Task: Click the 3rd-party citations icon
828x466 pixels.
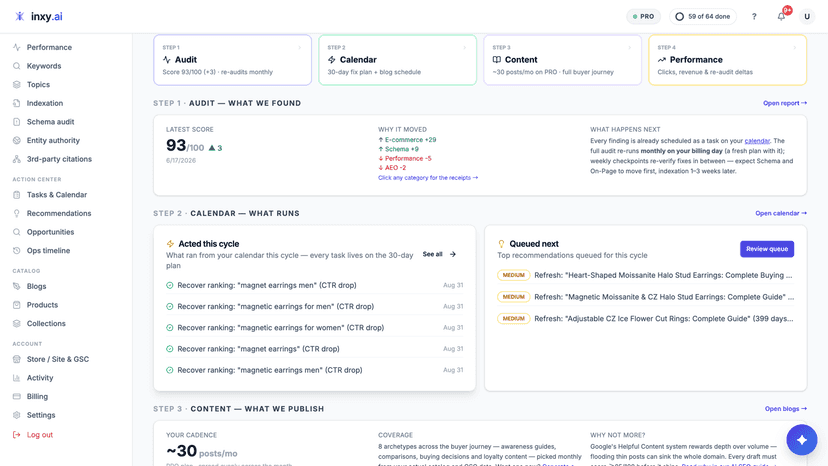Action: [17, 159]
